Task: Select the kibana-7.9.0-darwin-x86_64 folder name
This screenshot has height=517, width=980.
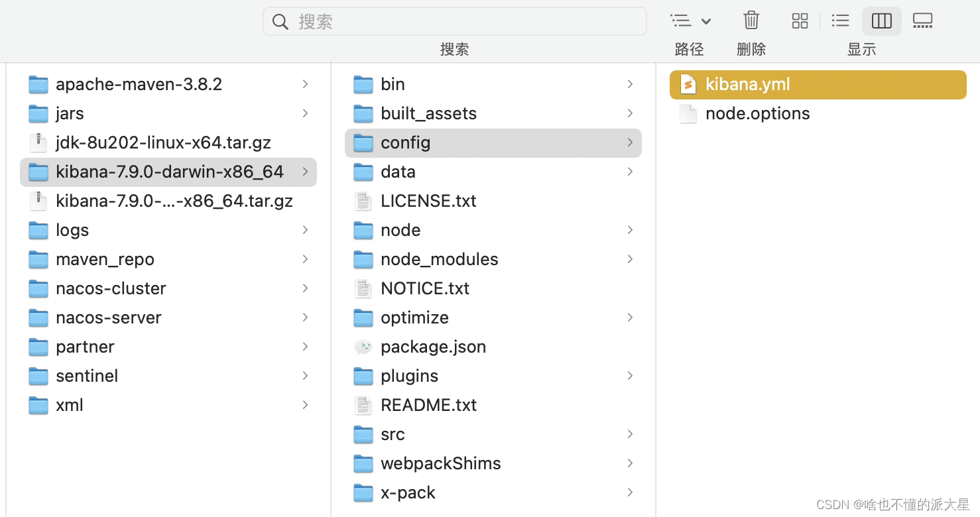Action: (x=170, y=172)
